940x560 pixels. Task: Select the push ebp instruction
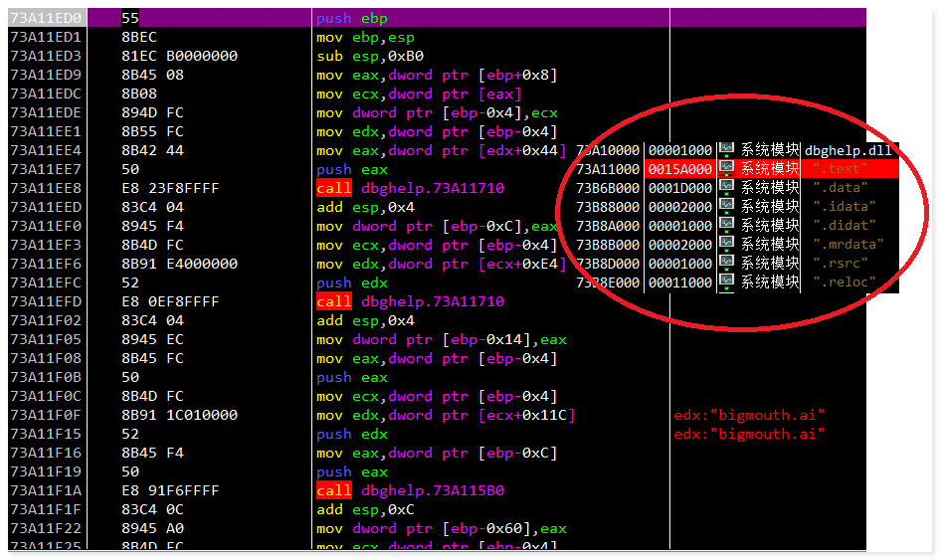point(352,18)
